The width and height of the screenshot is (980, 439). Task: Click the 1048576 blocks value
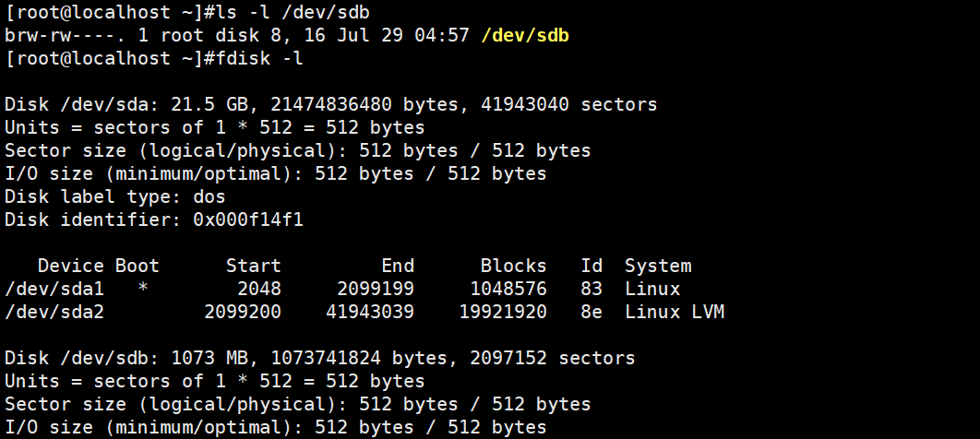pos(508,289)
